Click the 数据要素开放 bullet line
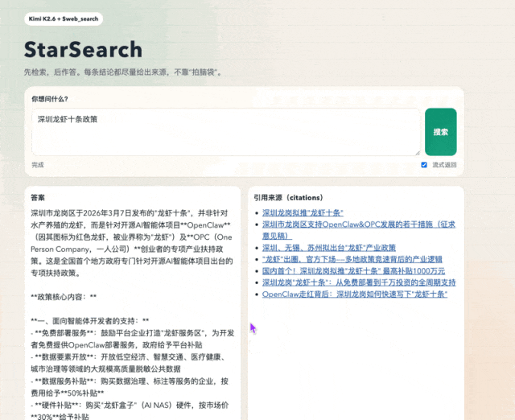This screenshot has width=515, height=420. [x=130, y=363]
